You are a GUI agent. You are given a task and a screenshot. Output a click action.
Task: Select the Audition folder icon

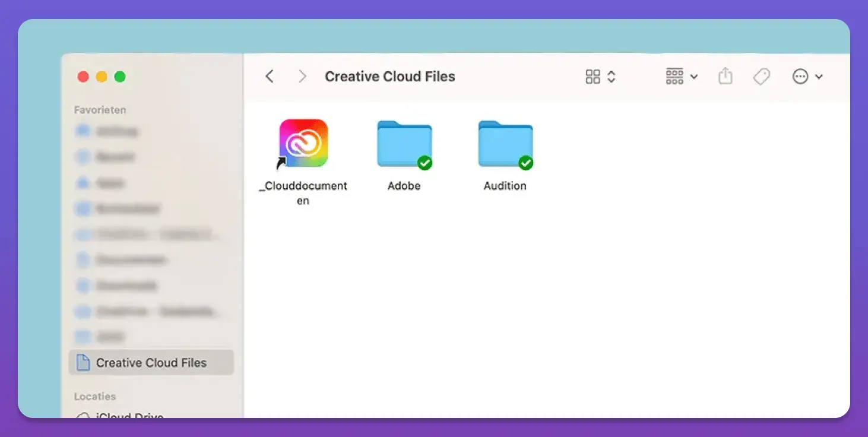click(x=505, y=144)
